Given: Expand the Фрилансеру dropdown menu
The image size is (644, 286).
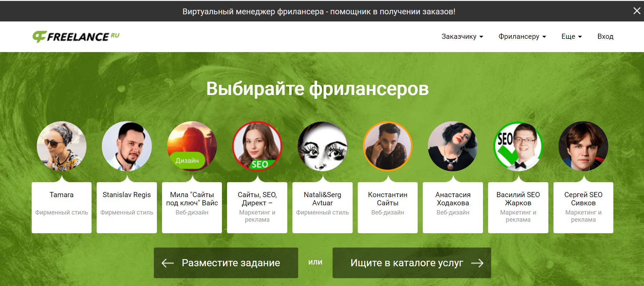Looking at the screenshot, I should [522, 36].
